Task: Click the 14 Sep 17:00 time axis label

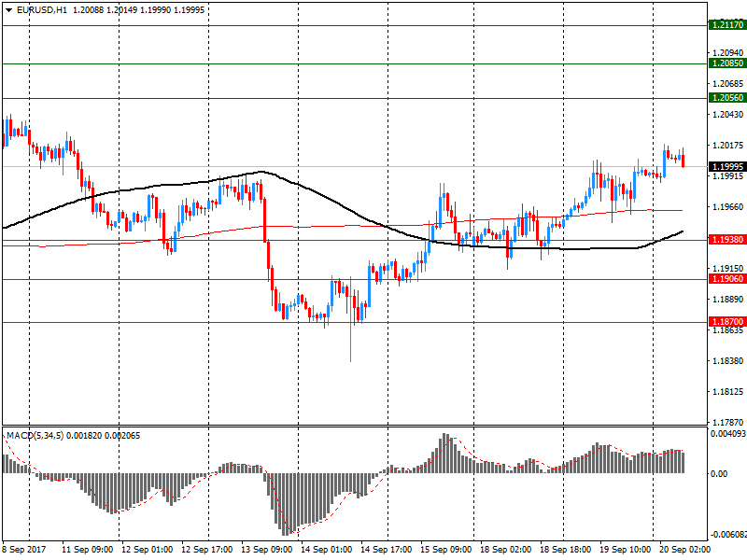Action: pyautogui.click(x=386, y=550)
